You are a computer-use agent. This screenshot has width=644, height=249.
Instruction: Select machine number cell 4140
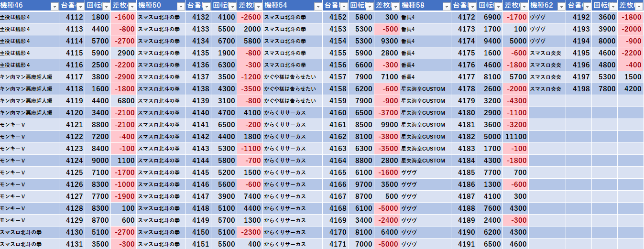[x=199, y=113]
